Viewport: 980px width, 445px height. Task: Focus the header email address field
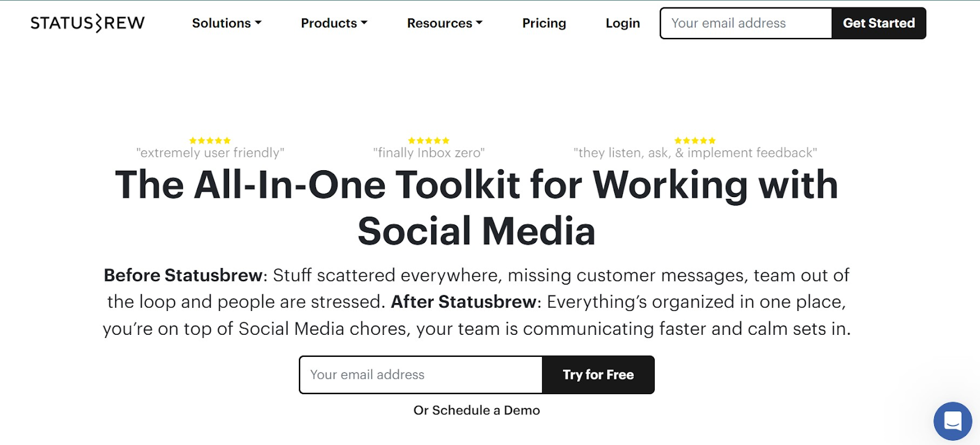[x=745, y=23]
